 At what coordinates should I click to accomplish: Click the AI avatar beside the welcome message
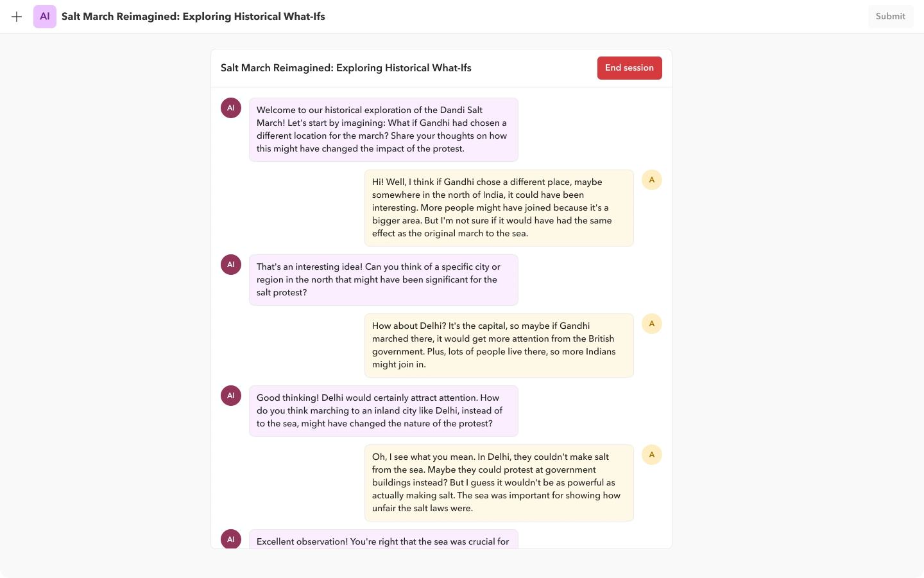pos(231,108)
